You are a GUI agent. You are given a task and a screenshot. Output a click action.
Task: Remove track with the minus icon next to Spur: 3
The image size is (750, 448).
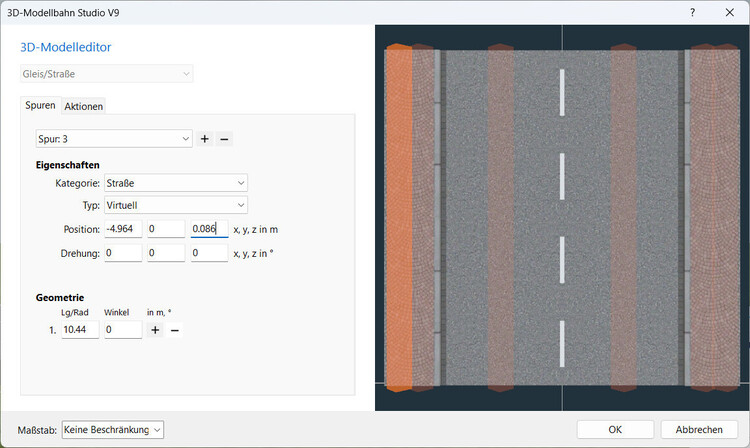click(224, 139)
